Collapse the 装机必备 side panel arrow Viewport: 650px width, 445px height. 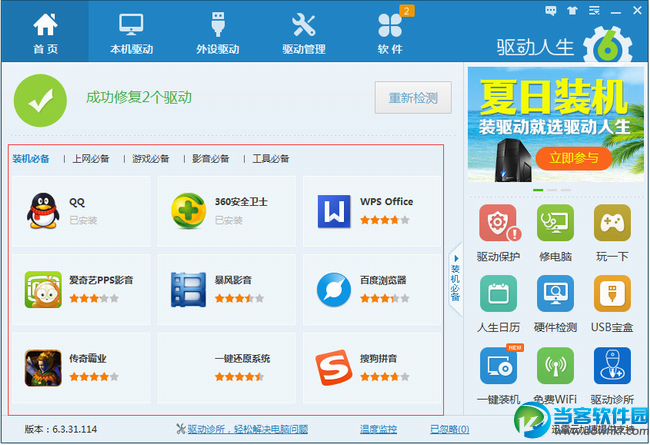point(456,280)
